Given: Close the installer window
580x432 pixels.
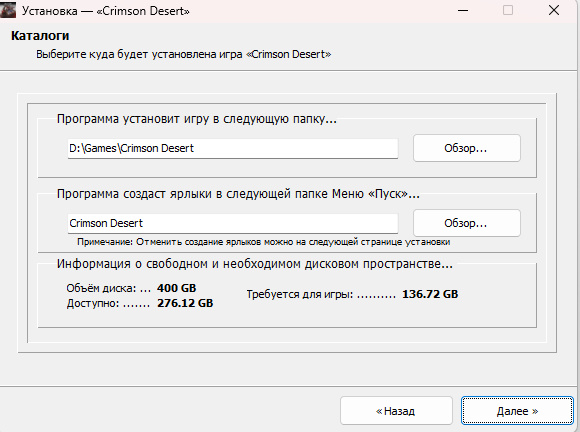Looking at the screenshot, I should coord(554,10).
